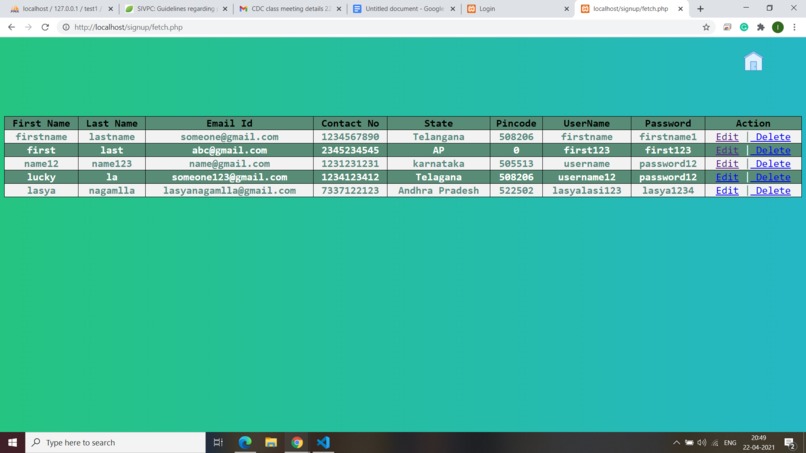
Task: Open the Extensions puzzle icon
Action: pos(761,27)
